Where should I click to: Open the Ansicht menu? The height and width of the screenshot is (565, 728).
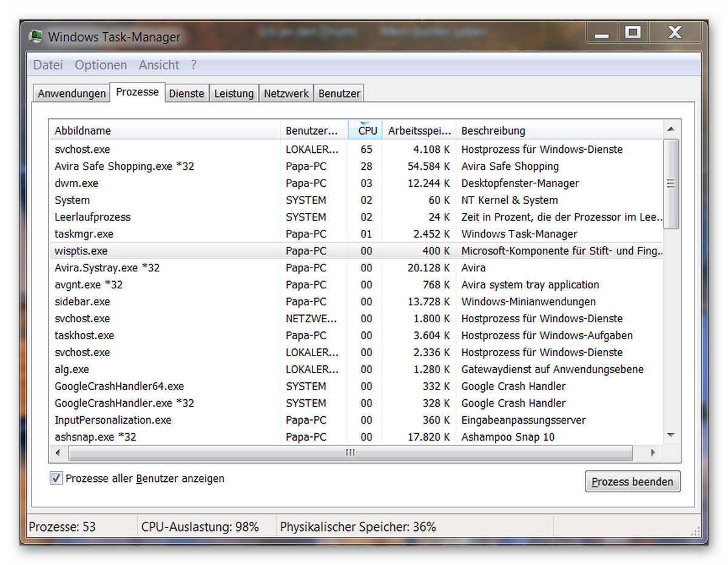[159, 65]
